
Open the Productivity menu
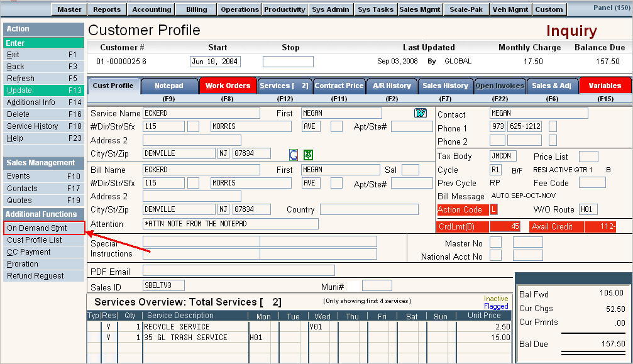pyautogui.click(x=285, y=9)
